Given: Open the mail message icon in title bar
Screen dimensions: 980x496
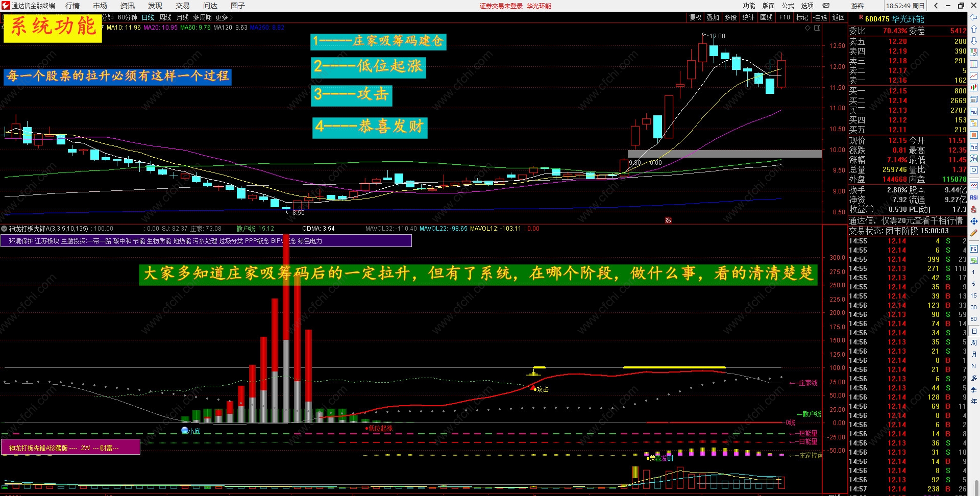Looking at the screenshot, I should [826, 6].
